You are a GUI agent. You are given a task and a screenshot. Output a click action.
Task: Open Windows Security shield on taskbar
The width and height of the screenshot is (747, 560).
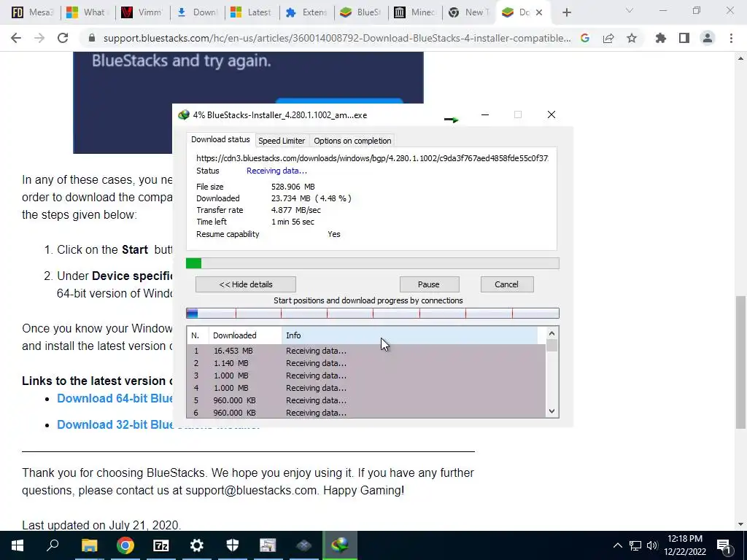(233, 545)
